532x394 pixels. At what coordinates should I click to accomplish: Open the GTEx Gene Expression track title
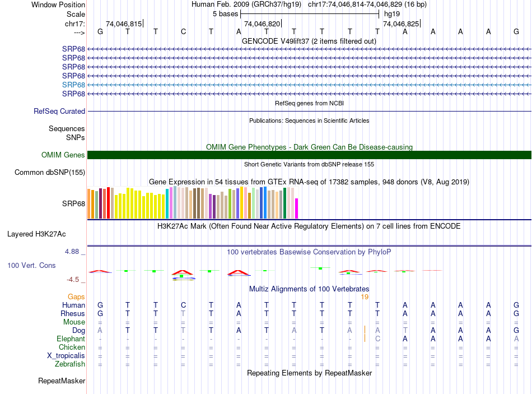click(309, 182)
